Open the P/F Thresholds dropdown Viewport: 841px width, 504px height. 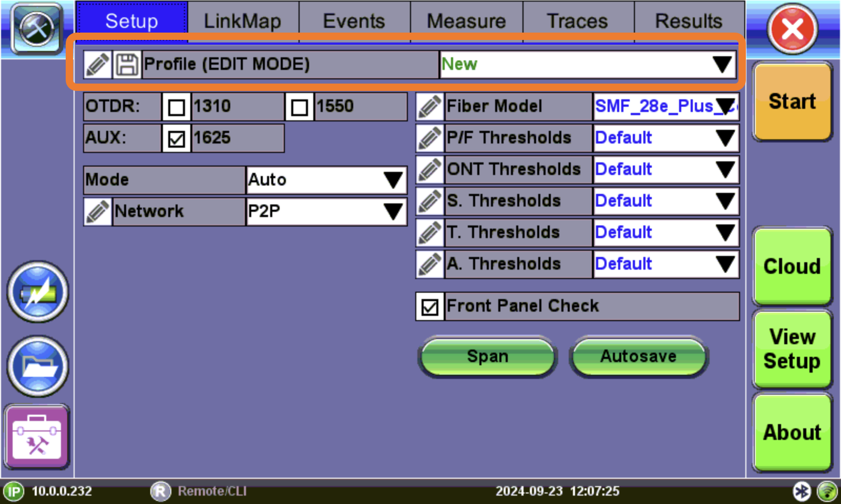666,138
